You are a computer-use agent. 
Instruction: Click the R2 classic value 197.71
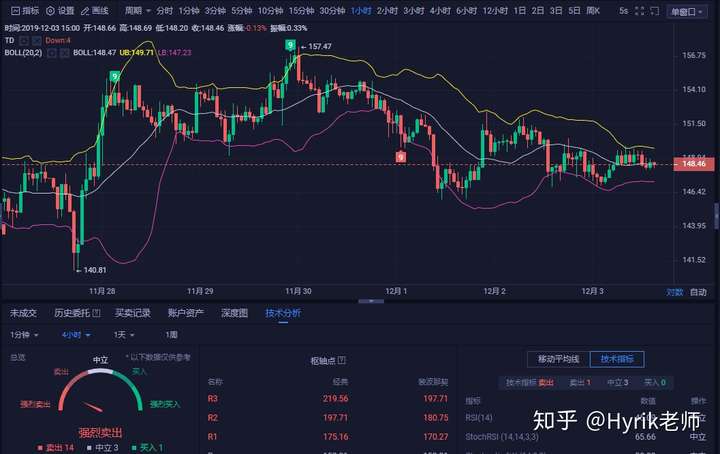[x=335, y=418]
